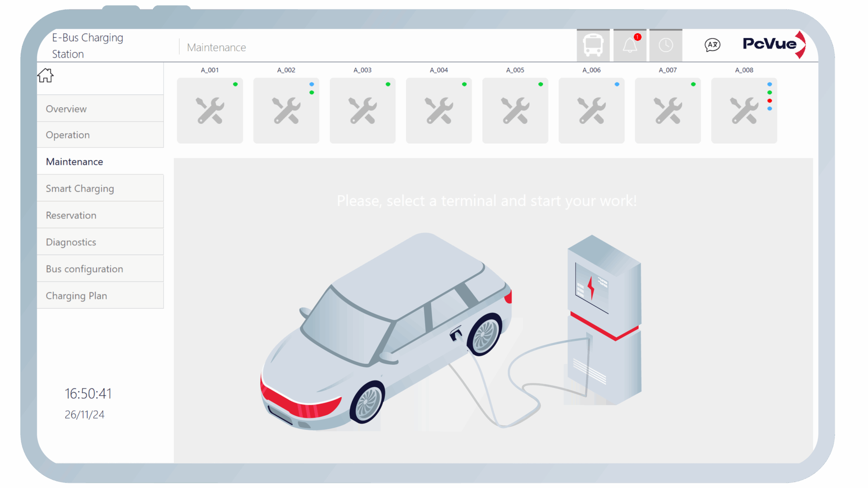Open the language translation icon

coord(712,45)
